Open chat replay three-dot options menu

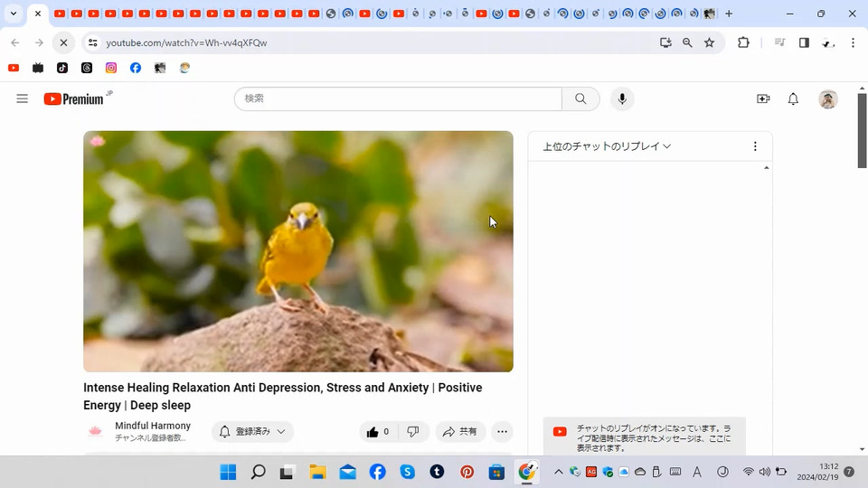coord(755,146)
